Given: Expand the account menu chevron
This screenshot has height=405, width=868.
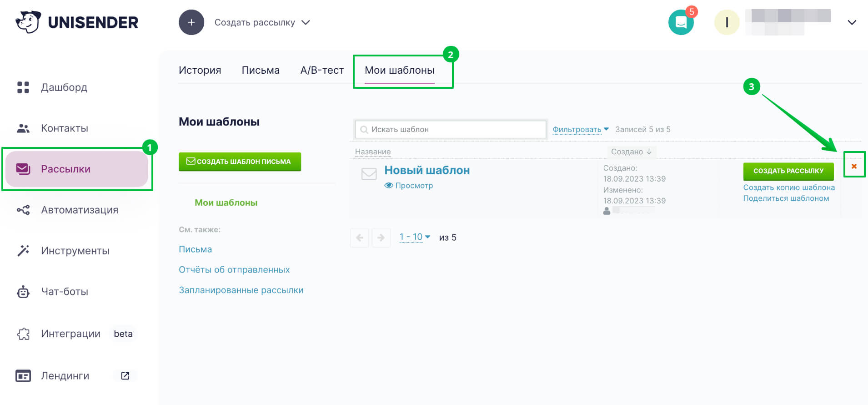Looking at the screenshot, I should [852, 22].
